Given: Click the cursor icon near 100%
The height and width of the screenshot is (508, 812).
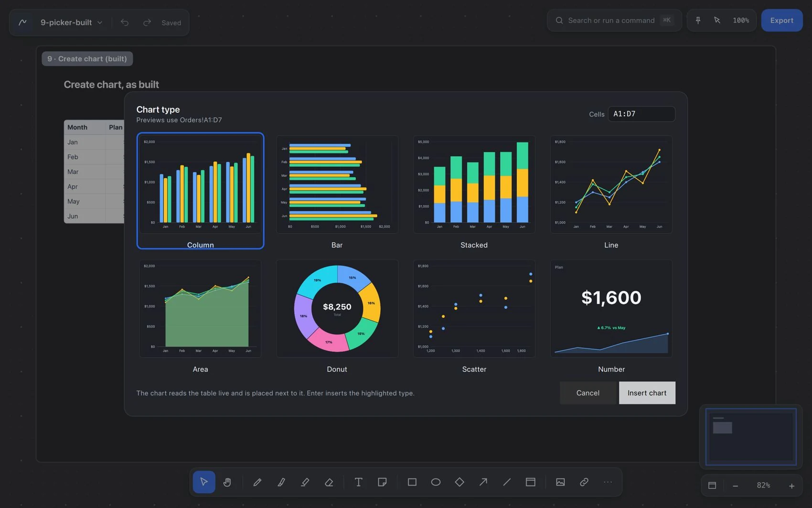Looking at the screenshot, I should pyautogui.click(x=717, y=20).
